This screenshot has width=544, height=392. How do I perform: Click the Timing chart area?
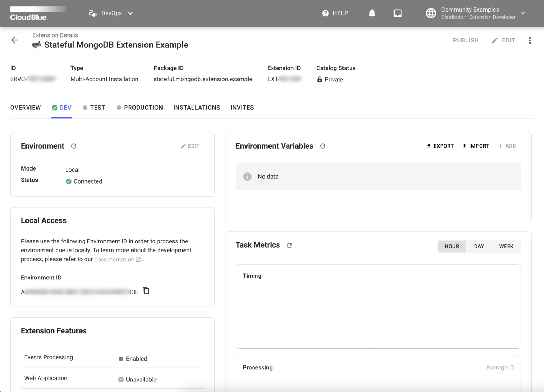[378, 307]
